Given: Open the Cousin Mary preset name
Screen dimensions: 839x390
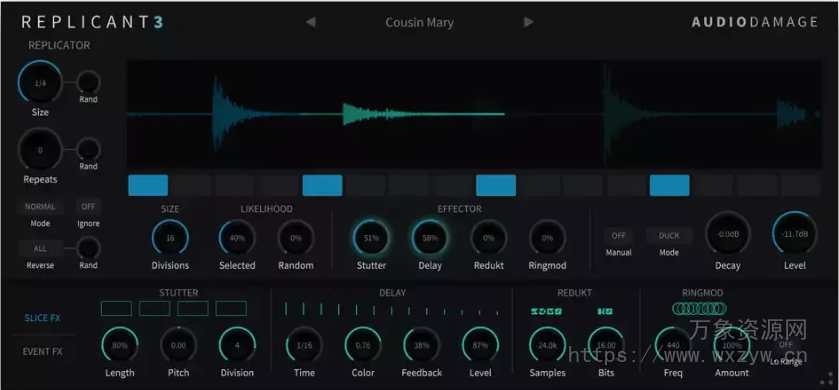Looking at the screenshot, I should (x=419, y=22).
